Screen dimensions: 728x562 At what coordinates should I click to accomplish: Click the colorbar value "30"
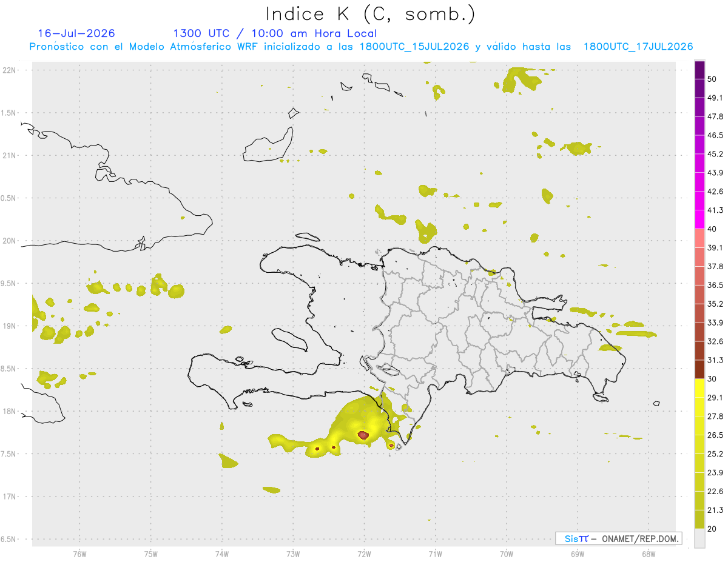tap(712, 378)
